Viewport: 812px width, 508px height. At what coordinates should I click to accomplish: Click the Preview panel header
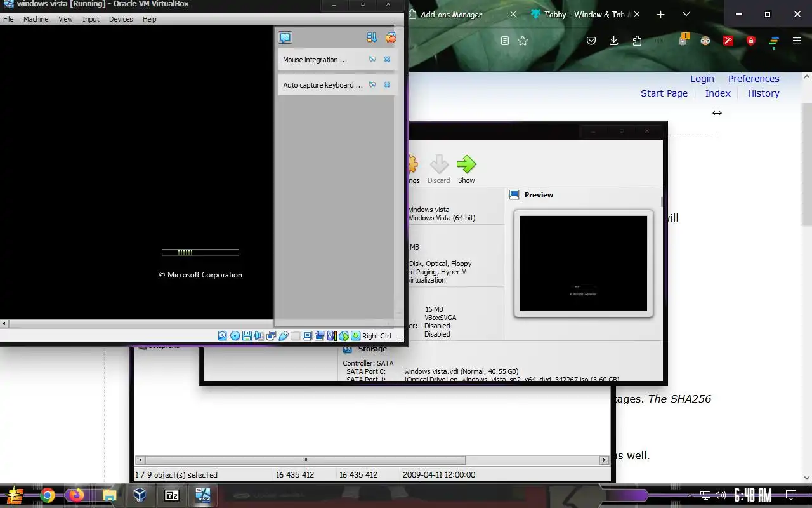539,195
